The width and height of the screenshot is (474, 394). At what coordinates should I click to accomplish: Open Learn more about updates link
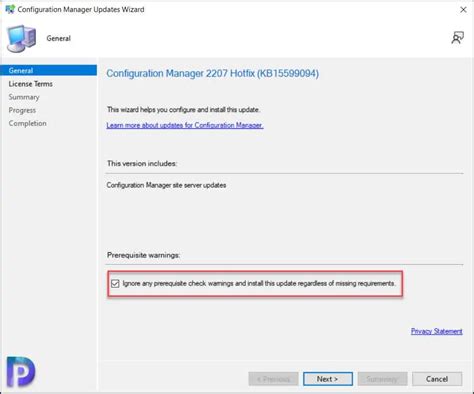click(185, 125)
